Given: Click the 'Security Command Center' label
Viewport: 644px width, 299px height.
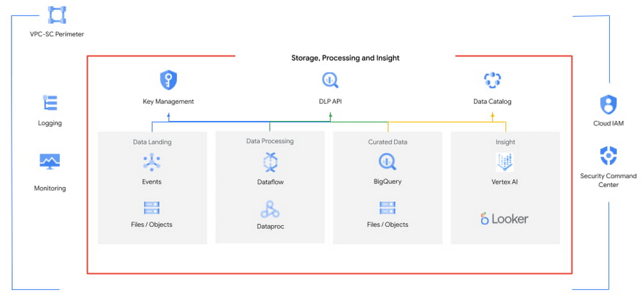Looking at the screenshot, I should (609, 180).
